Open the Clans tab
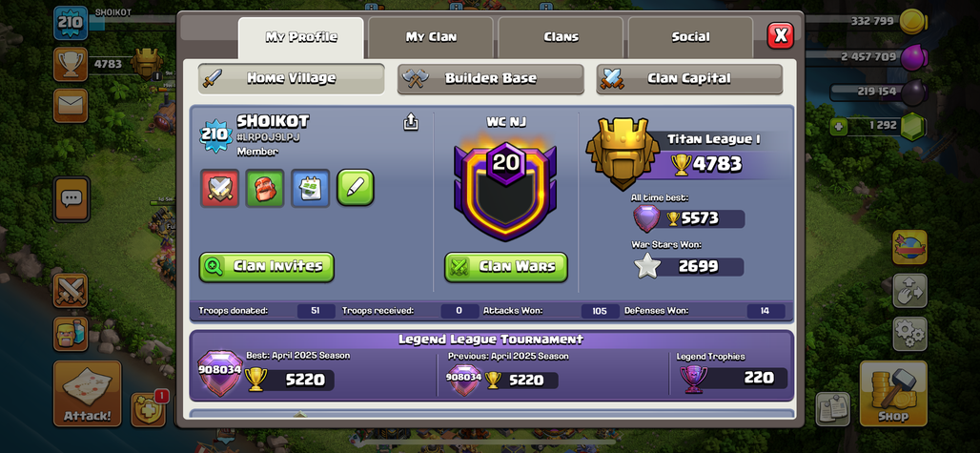980x453 pixels. [561, 37]
